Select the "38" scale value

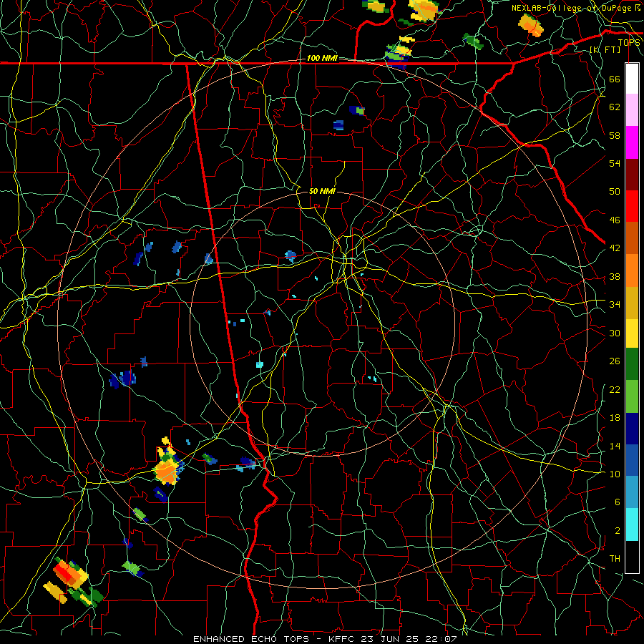(x=615, y=276)
